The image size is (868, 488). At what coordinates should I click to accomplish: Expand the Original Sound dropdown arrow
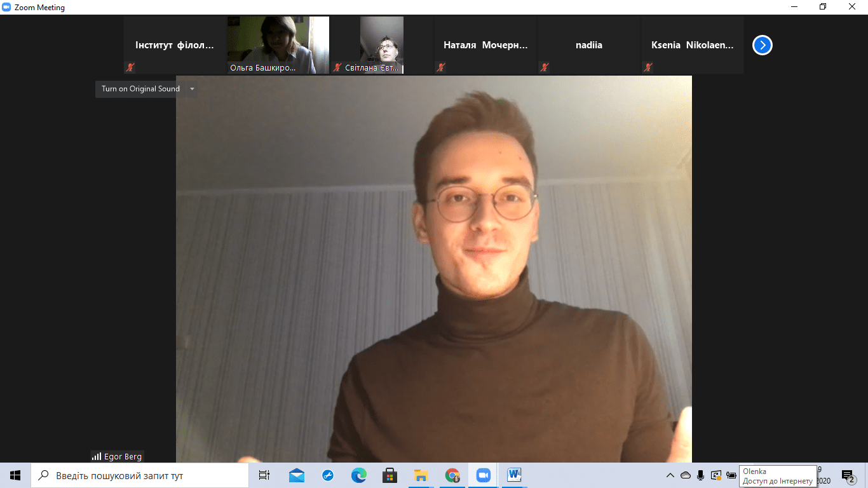(192, 89)
